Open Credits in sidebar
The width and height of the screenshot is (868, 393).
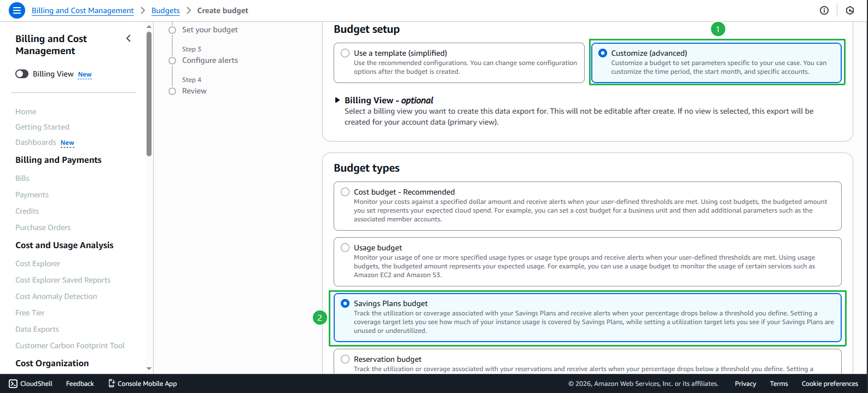[x=27, y=211]
